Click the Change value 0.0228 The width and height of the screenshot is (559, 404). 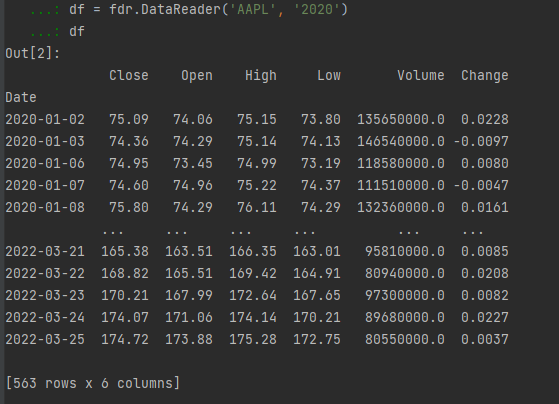485,119
